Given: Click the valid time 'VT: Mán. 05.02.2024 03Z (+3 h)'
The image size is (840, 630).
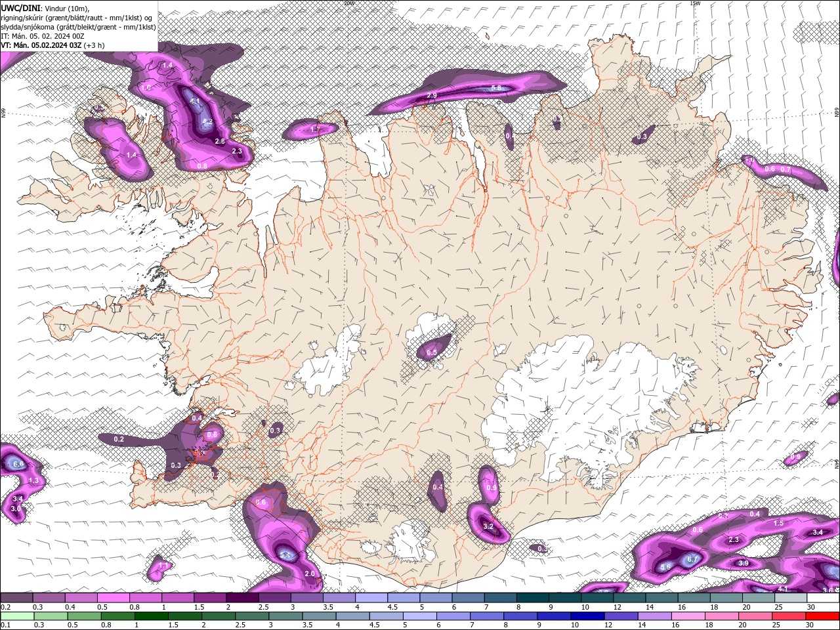Looking at the screenshot, I should [52, 45].
